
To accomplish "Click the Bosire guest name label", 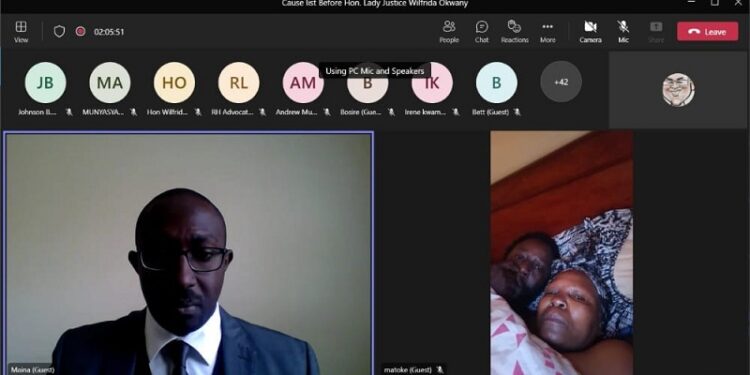I will 360,112.
